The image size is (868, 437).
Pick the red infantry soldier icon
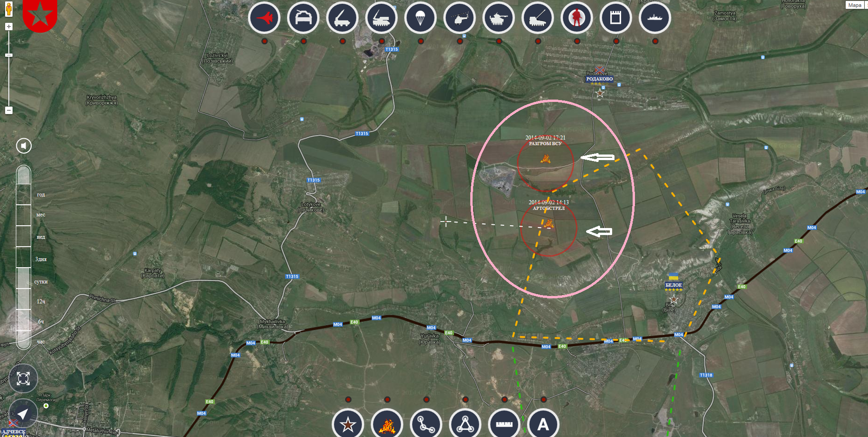577,18
